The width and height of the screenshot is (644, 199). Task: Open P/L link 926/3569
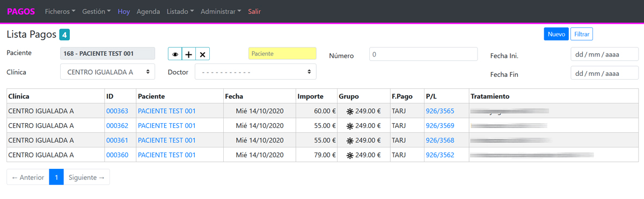[x=440, y=126]
